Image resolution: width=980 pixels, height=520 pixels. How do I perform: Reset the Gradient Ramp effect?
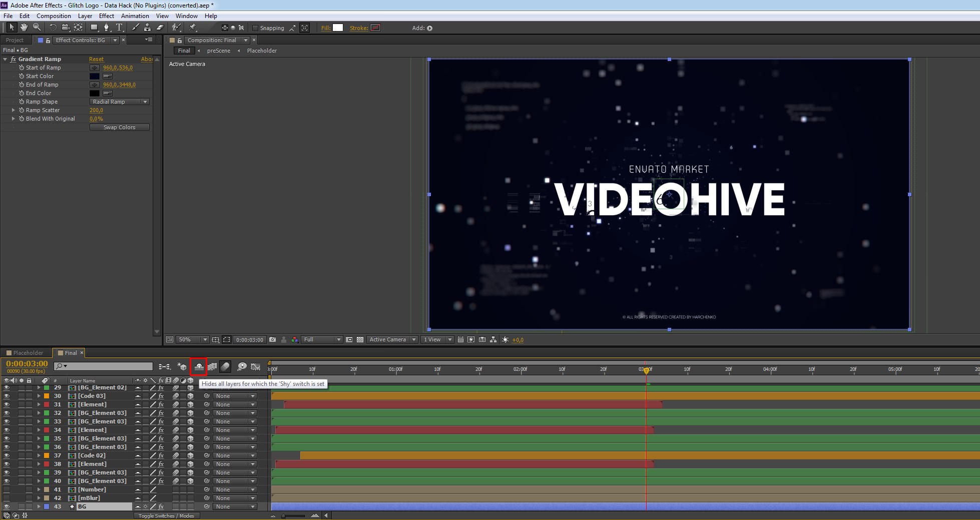point(96,59)
